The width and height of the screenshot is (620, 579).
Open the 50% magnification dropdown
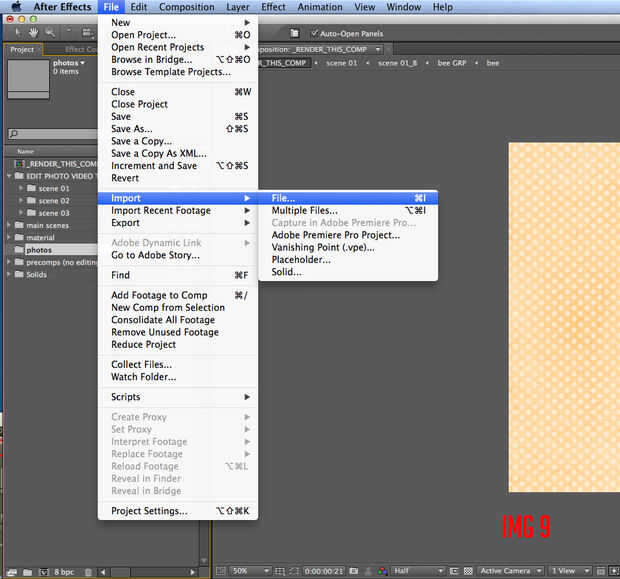pos(250,571)
